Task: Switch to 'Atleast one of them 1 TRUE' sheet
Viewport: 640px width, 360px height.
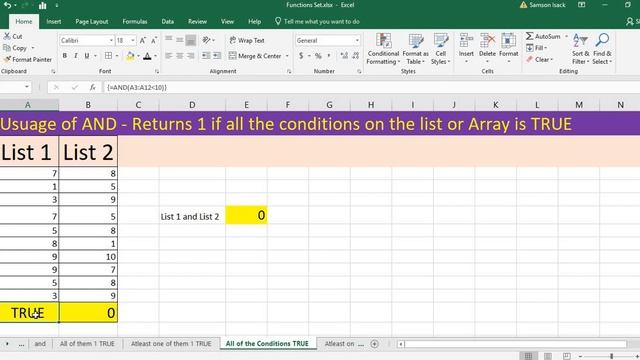Action: tap(171, 344)
